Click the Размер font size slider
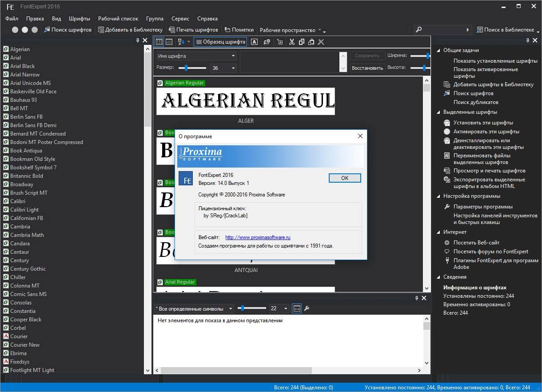This screenshot has height=392, width=542. [192, 68]
